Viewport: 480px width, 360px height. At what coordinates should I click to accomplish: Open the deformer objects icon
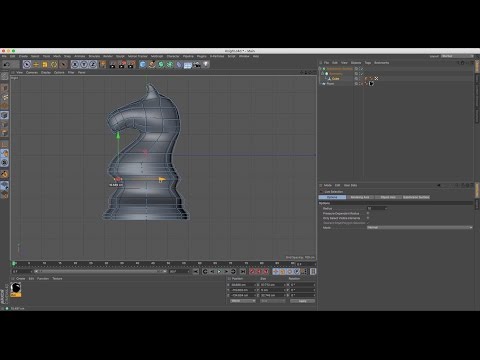click(x=179, y=64)
